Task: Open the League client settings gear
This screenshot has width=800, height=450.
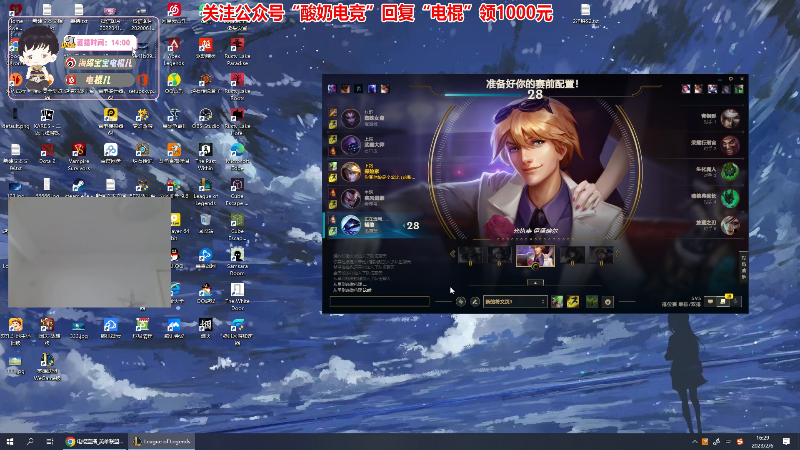Action: tap(731, 79)
